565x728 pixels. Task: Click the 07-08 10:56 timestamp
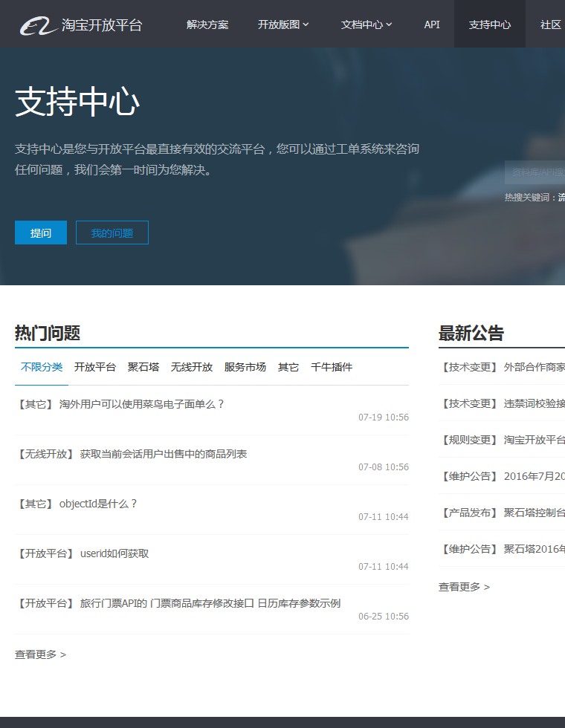384,467
